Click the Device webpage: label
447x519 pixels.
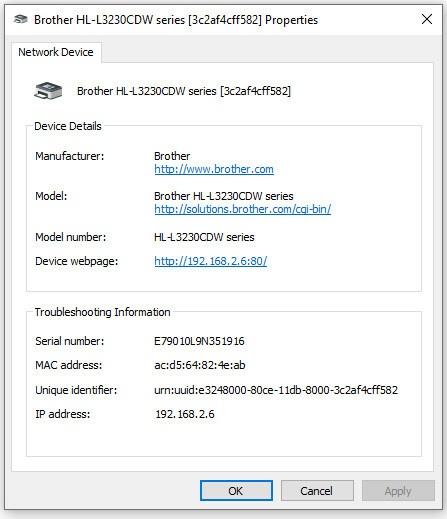click(77, 261)
